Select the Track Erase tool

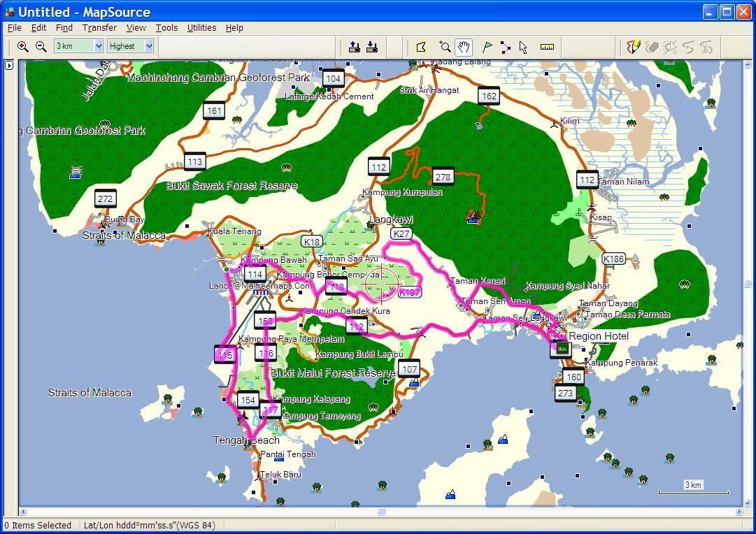point(652,47)
